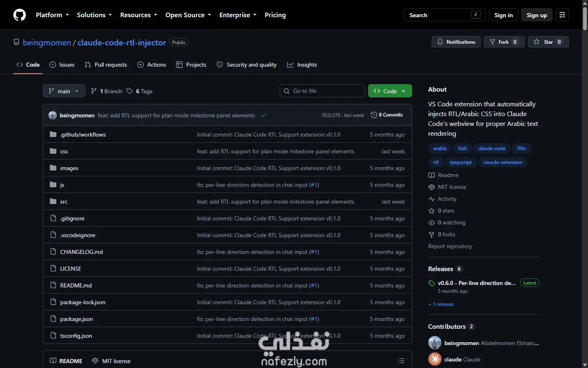This screenshot has width=588, height=368.
Task: Switch to the Insights tab
Action: pos(302,65)
